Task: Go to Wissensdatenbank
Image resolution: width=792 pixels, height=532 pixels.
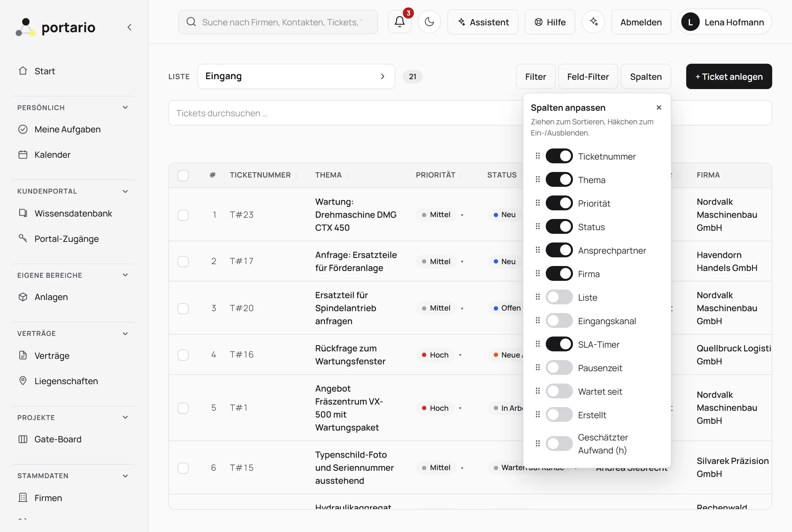Action: click(x=74, y=213)
